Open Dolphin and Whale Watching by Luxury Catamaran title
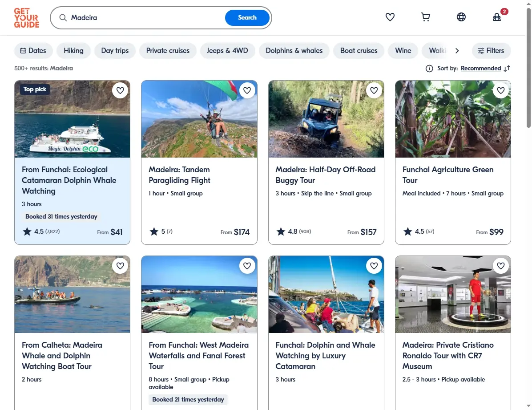The height and width of the screenshot is (410, 532). (x=325, y=356)
